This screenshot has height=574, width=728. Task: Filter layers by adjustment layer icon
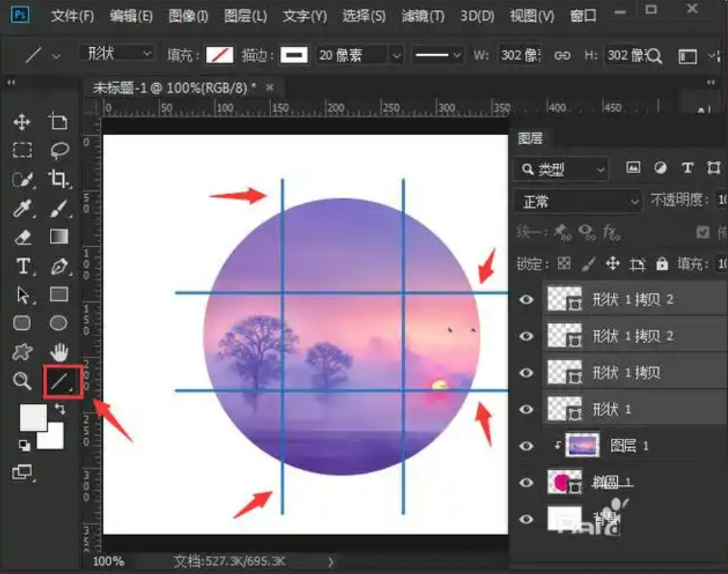click(660, 168)
